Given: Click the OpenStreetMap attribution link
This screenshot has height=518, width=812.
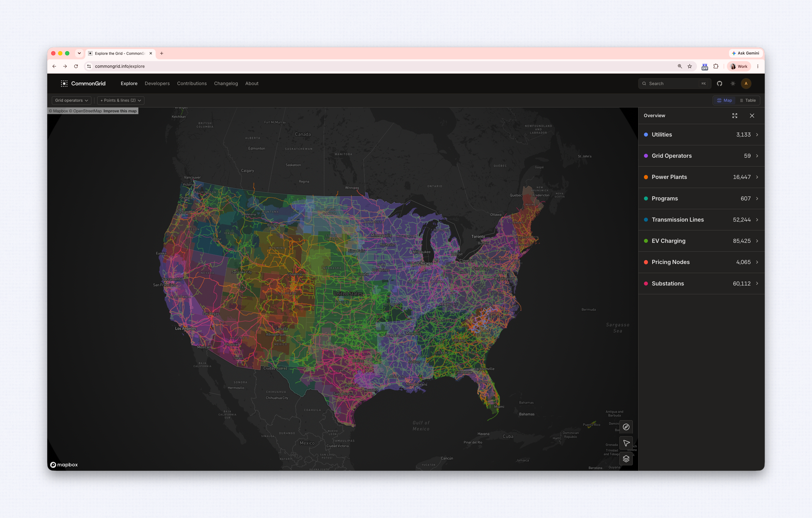Looking at the screenshot, I should (x=85, y=111).
